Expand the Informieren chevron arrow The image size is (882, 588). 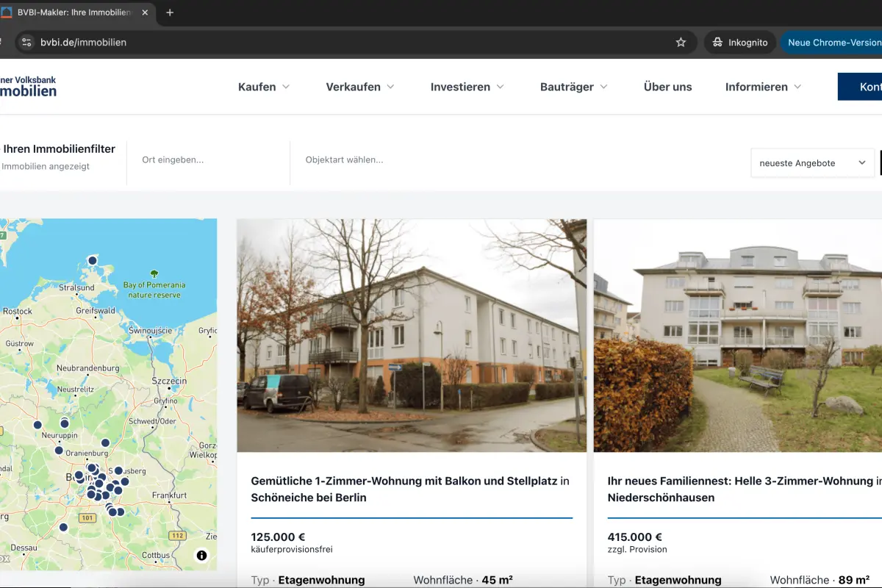(797, 87)
